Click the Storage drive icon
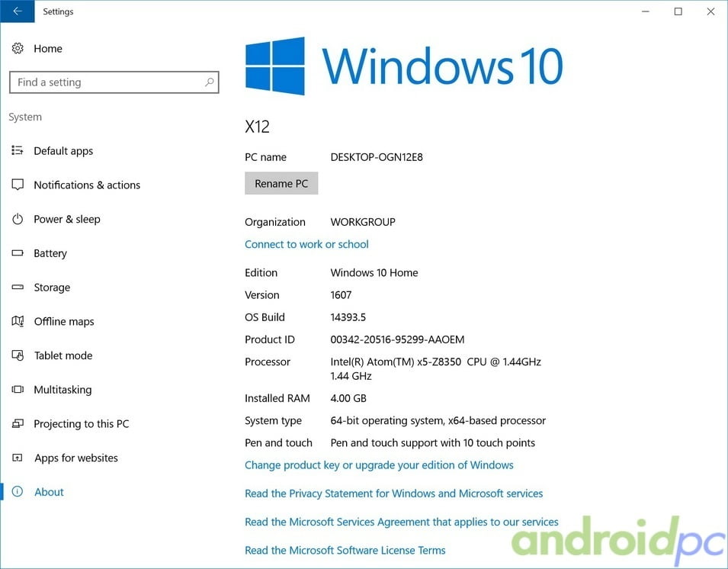 [18, 287]
